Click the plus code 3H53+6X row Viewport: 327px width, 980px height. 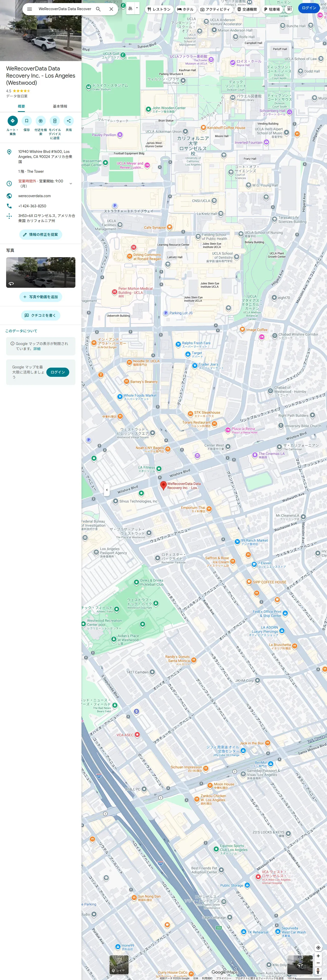[x=41, y=218]
